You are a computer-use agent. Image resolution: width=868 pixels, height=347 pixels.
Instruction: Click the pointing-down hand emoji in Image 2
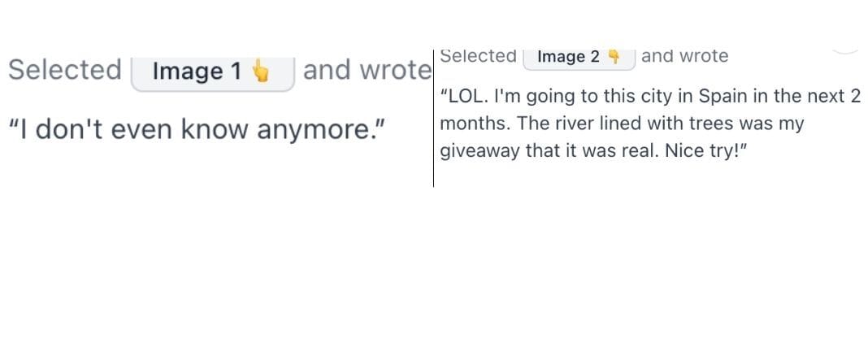point(613,56)
